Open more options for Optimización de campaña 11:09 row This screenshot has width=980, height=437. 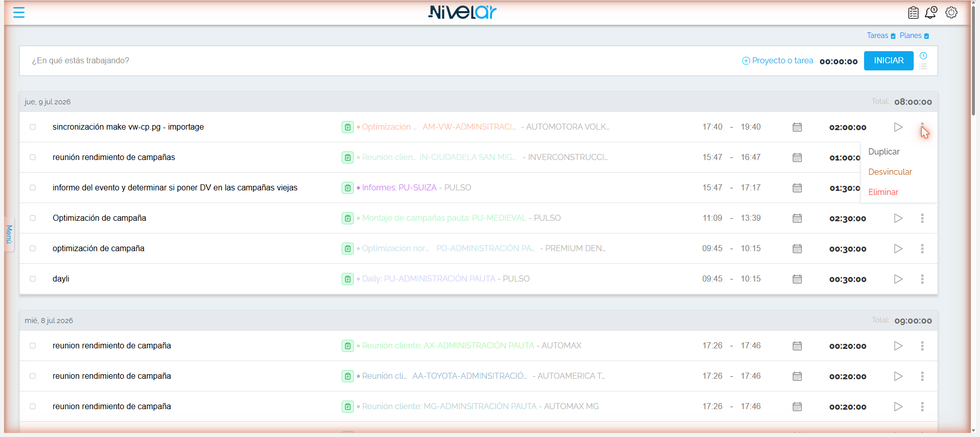(922, 218)
